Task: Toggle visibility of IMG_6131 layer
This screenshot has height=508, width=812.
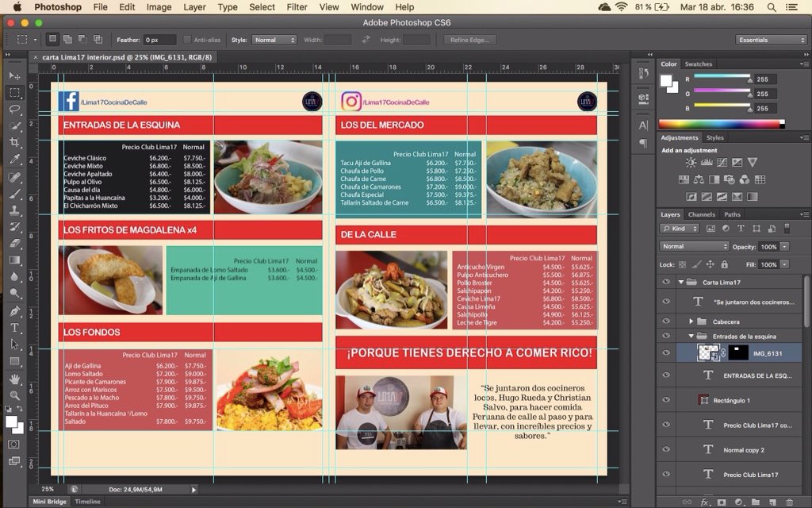Action: coord(666,353)
